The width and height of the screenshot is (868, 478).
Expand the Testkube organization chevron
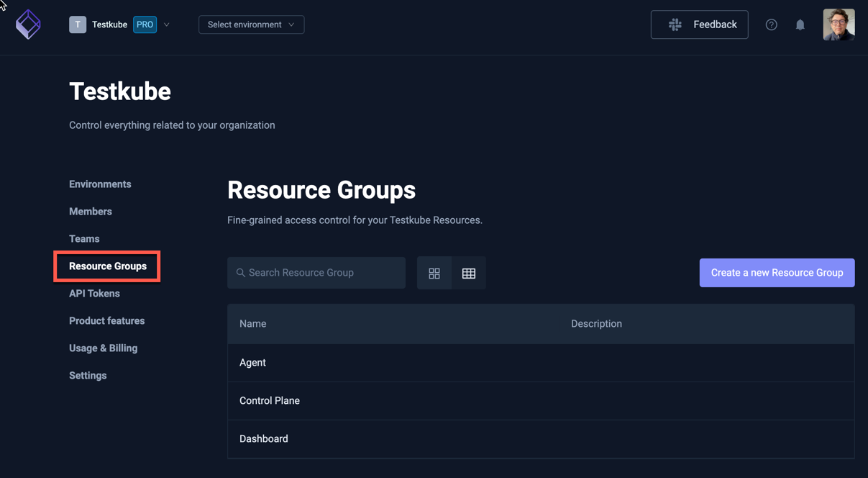pos(167,24)
